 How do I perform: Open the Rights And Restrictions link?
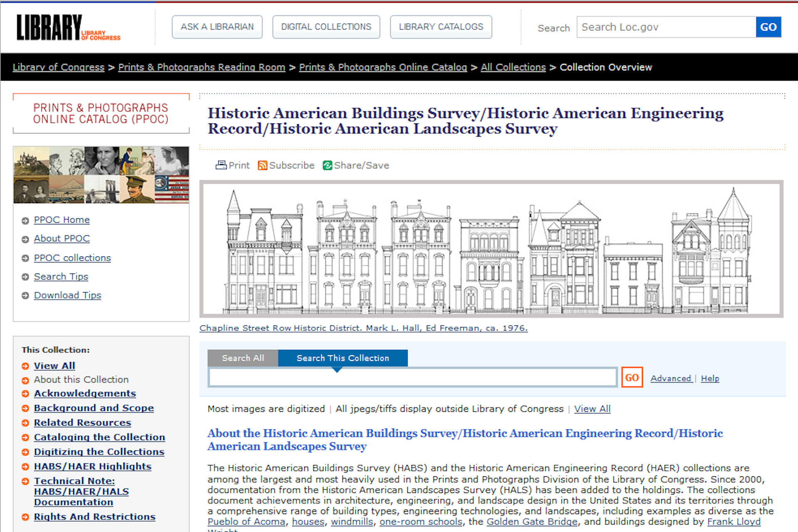(95, 517)
